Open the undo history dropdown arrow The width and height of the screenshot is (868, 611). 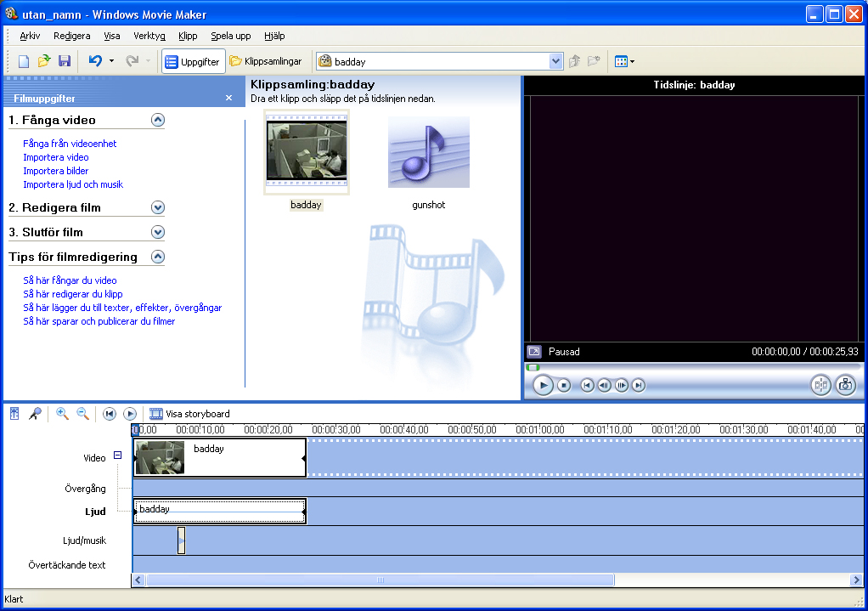tap(111, 61)
